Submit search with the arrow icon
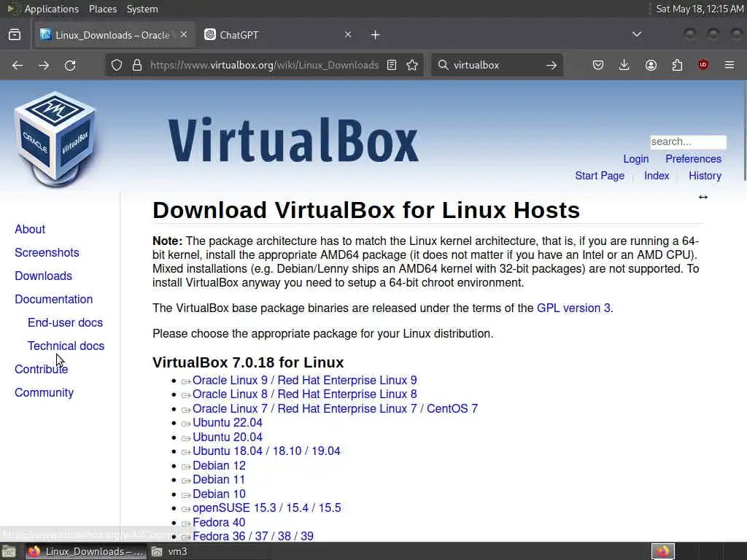This screenshot has height=560, width=747. coord(551,65)
